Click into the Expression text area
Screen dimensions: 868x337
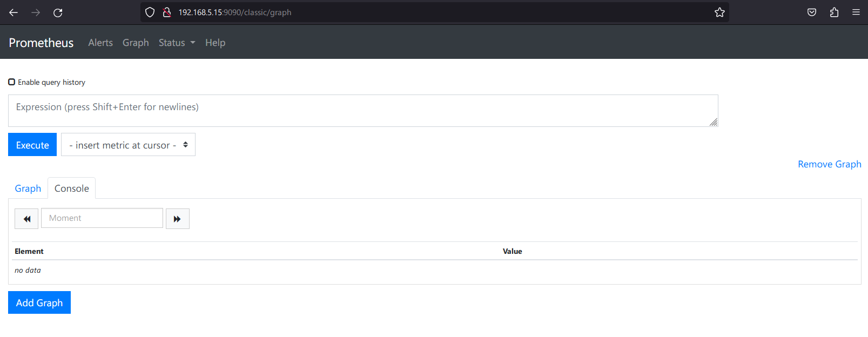[363, 111]
